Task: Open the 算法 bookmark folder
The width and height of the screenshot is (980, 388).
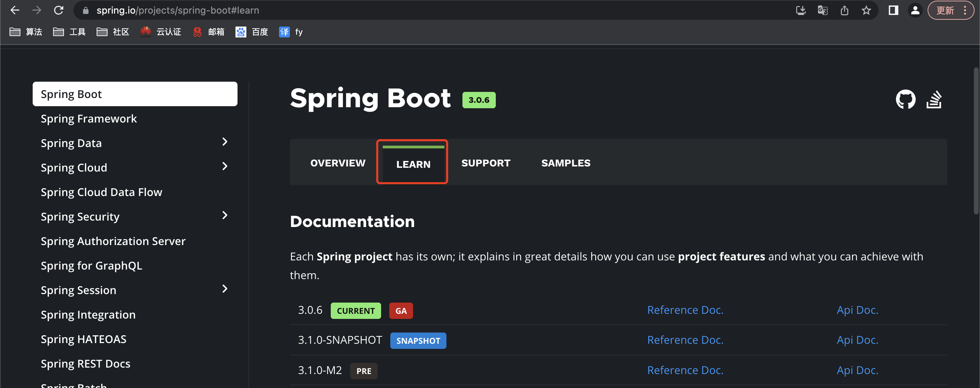Action: [x=26, y=32]
